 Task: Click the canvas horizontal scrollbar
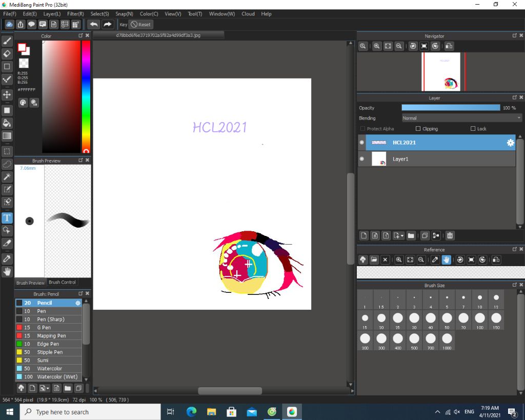coord(230,391)
